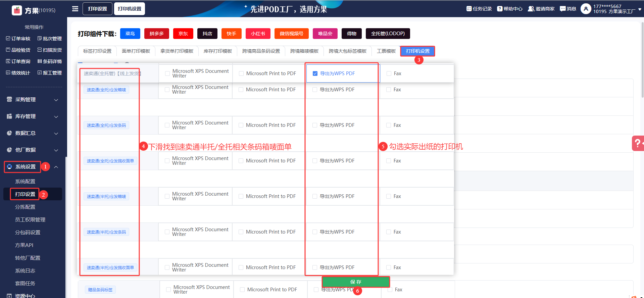Open 员工权限管理 in the sidebar
Image resolution: width=644 pixels, height=298 pixels.
[x=30, y=220]
